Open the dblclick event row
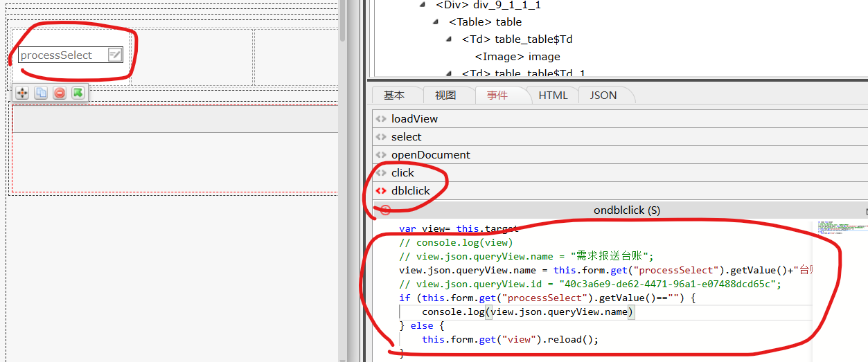This screenshot has height=362, width=868. coord(620,191)
